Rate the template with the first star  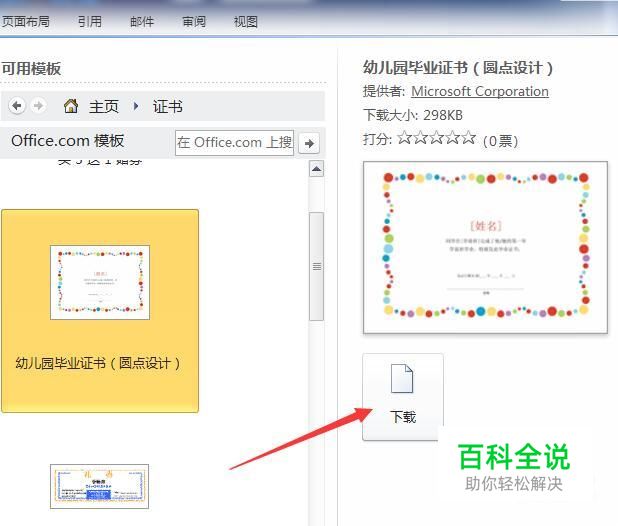tap(404, 138)
